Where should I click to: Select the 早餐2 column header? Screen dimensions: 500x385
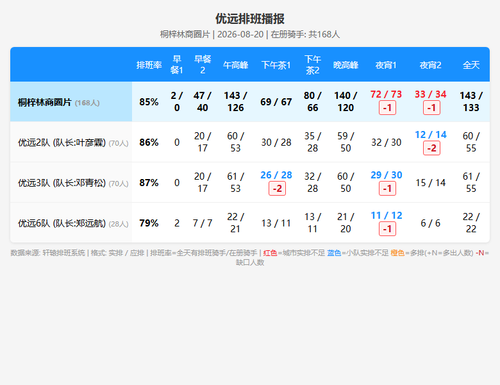point(202,65)
